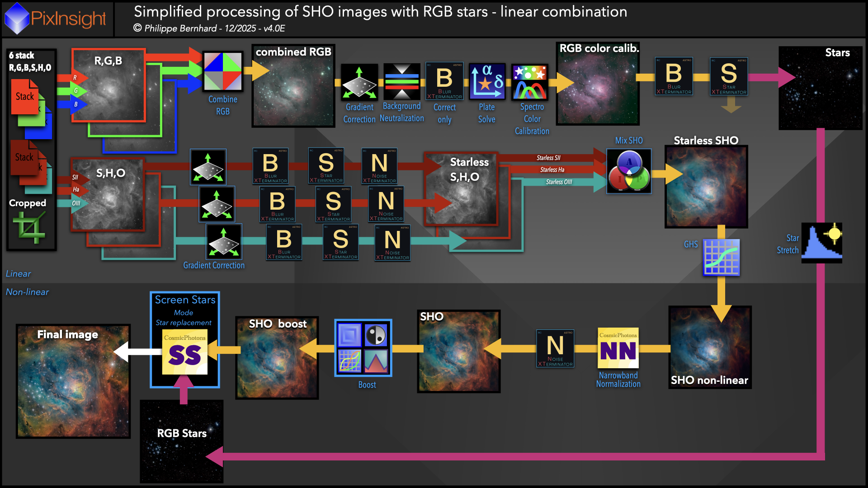This screenshot has width=868, height=488.
Task: Click the green Cropped crop icon
Action: coord(30,226)
